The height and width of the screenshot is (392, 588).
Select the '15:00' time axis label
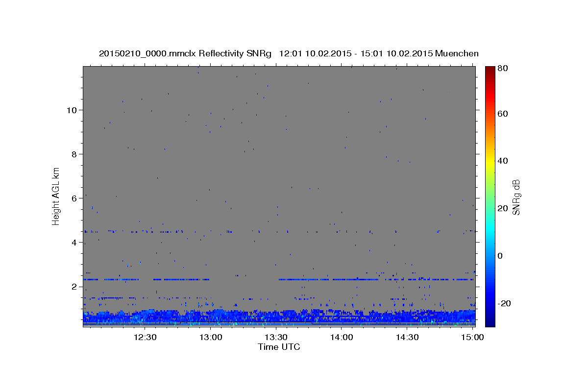(x=472, y=337)
